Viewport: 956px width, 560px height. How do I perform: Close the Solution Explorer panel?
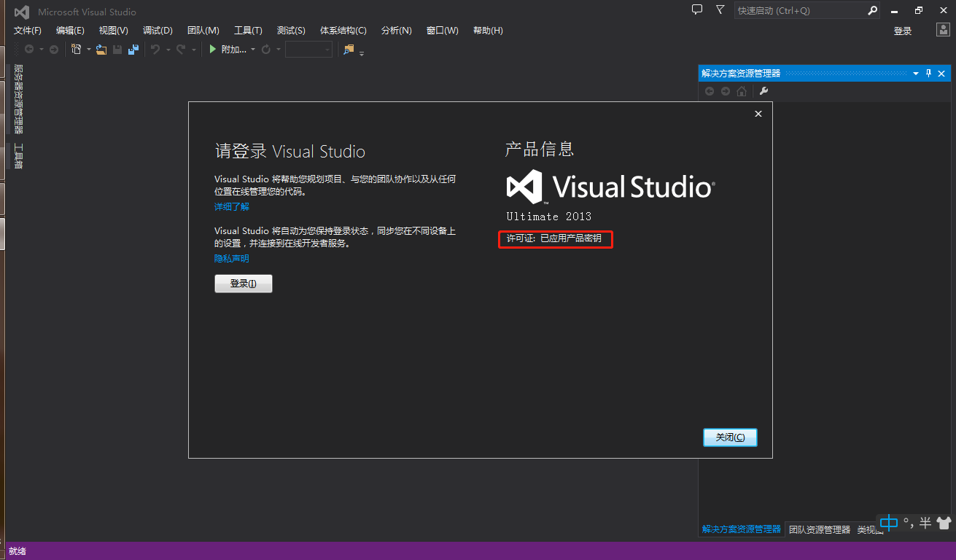pyautogui.click(x=941, y=74)
